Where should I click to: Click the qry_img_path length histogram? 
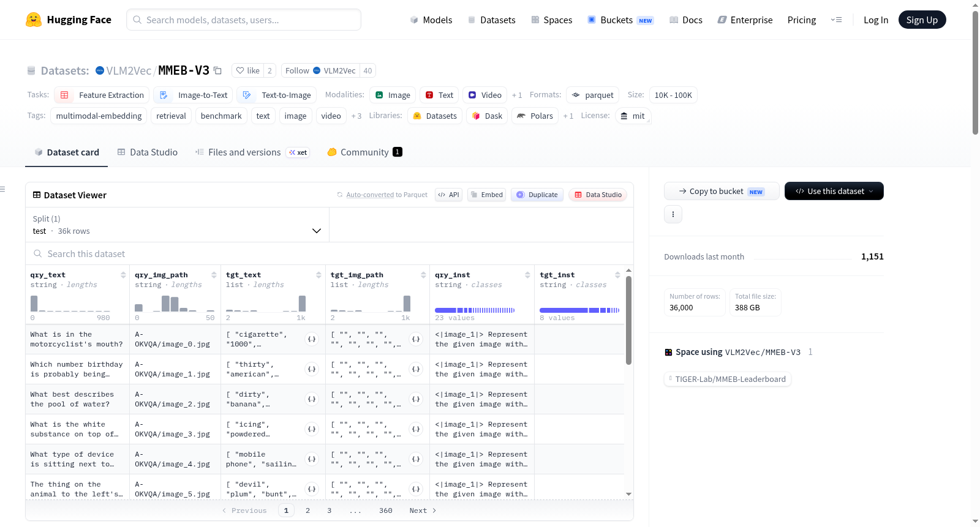tap(175, 304)
